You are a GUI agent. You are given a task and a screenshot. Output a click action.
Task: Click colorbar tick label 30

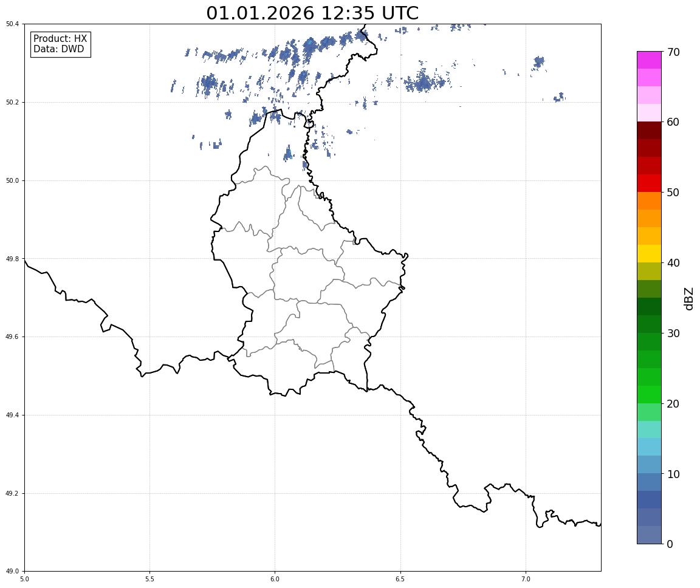tap(673, 333)
